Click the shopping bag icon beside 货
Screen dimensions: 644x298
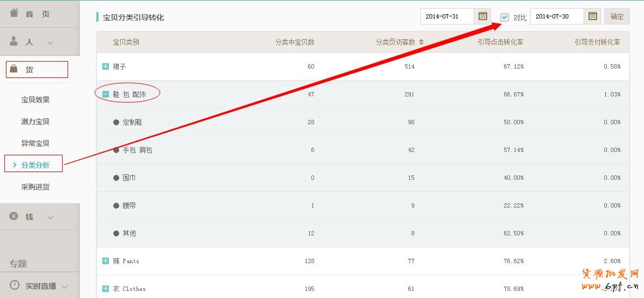(14, 69)
